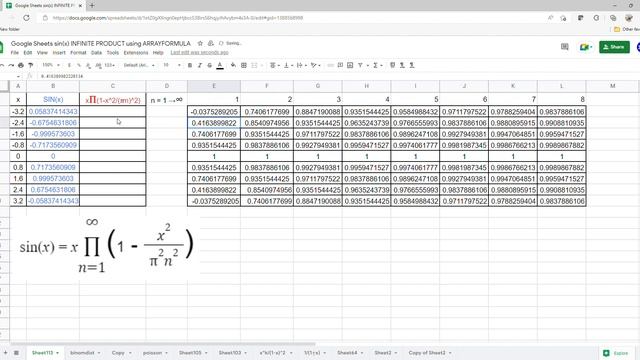
Task: Open text rotation dropdown
Action: point(315,65)
